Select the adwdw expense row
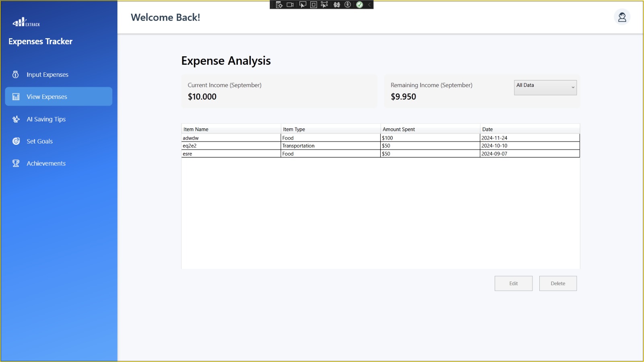The height and width of the screenshot is (362, 644). [x=231, y=138]
